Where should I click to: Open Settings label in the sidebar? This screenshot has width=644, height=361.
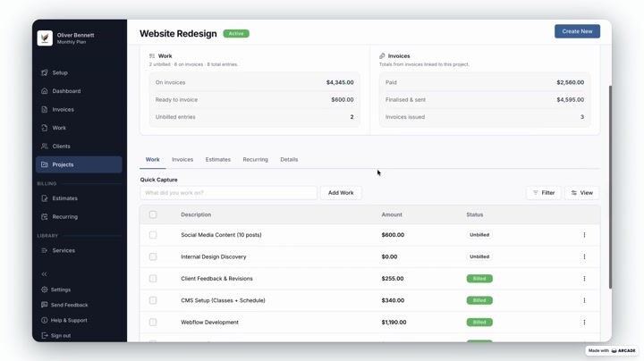61,290
